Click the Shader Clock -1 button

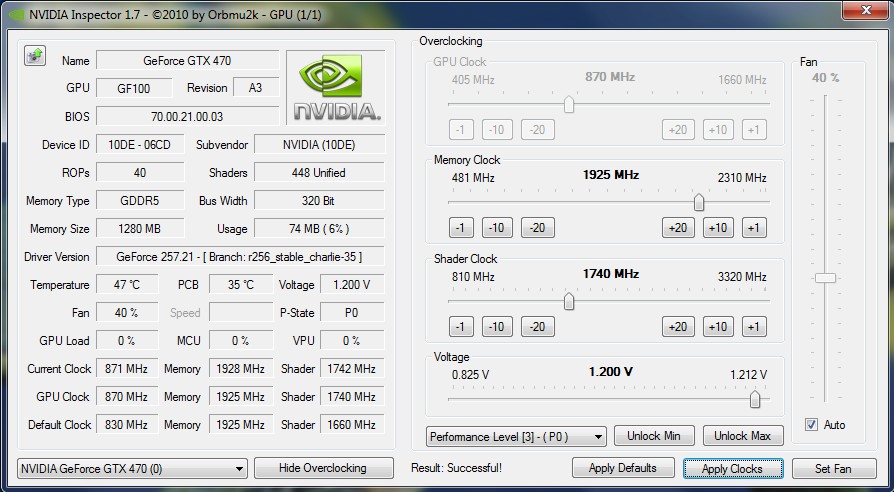coord(461,327)
